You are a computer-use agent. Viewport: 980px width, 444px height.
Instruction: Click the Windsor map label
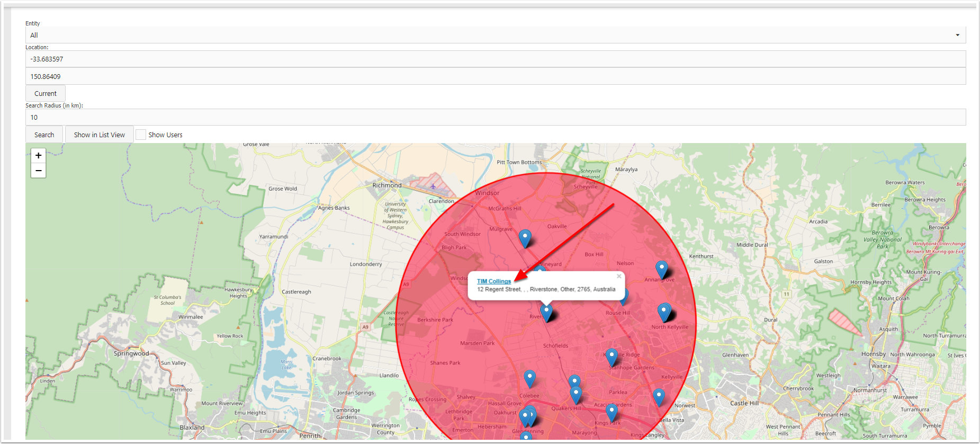pyautogui.click(x=487, y=193)
